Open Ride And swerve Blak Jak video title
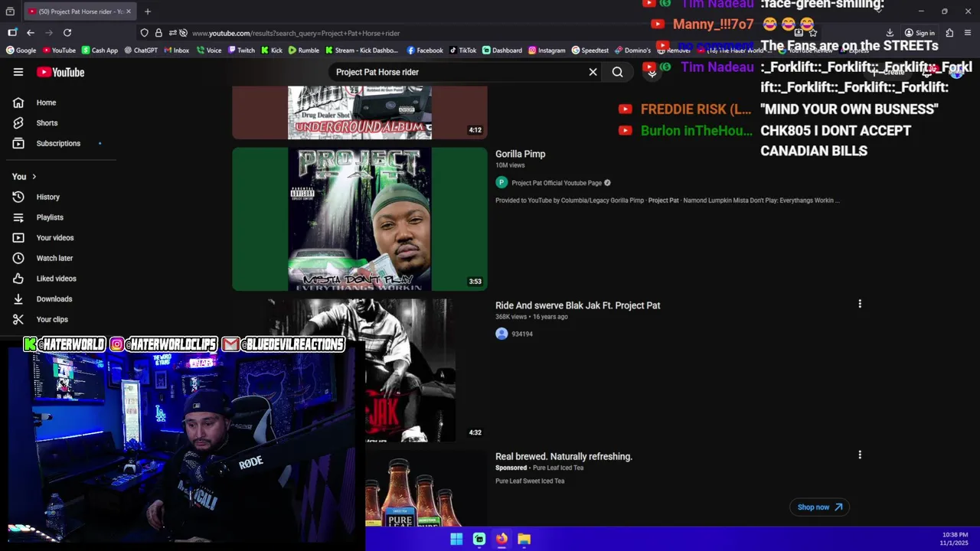Screen dimensions: 980x551 click(x=577, y=305)
